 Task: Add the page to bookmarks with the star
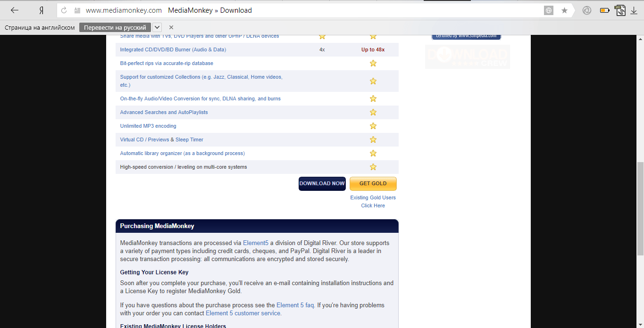tap(564, 10)
